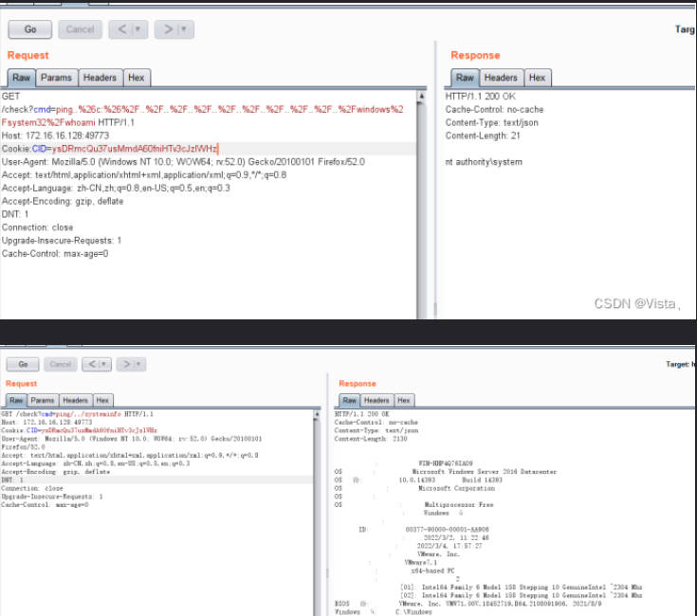Click 'Content-Length: 2130' in lower response
697x616 pixels.
(371, 439)
